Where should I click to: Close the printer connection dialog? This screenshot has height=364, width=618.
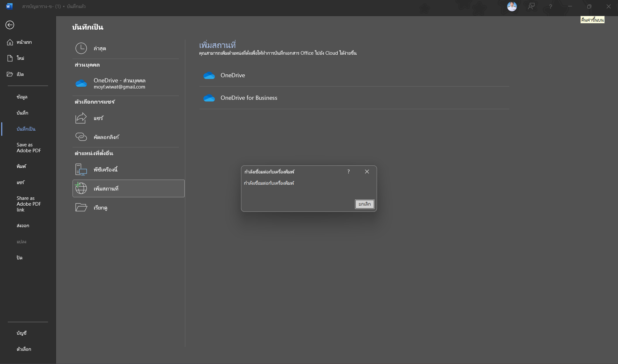pos(367,172)
